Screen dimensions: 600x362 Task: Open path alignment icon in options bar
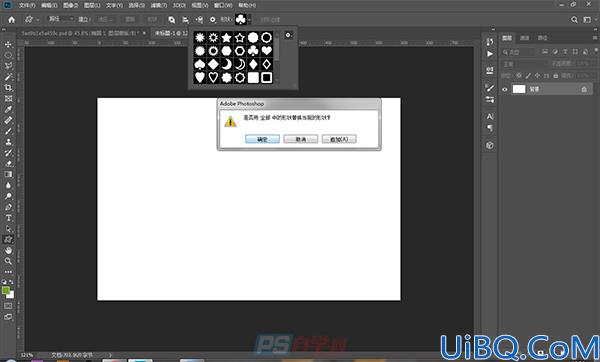[x=186, y=20]
